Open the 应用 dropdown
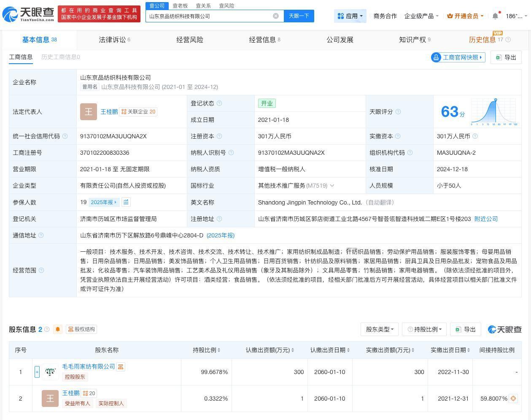531x420 pixels. (350, 16)
